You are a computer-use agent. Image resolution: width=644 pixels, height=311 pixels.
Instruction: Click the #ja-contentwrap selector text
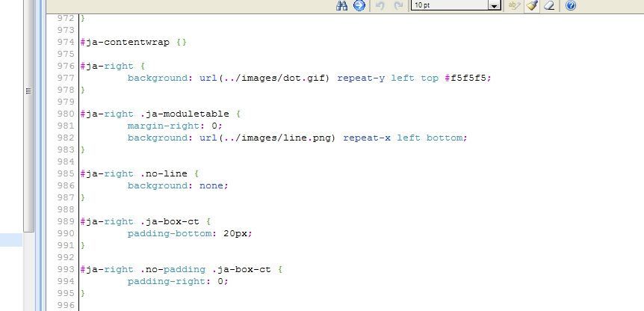[x=125, y=43]
